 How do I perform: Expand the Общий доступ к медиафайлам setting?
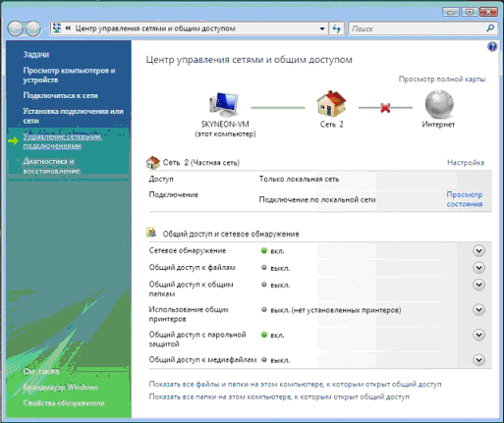point(478,360)
